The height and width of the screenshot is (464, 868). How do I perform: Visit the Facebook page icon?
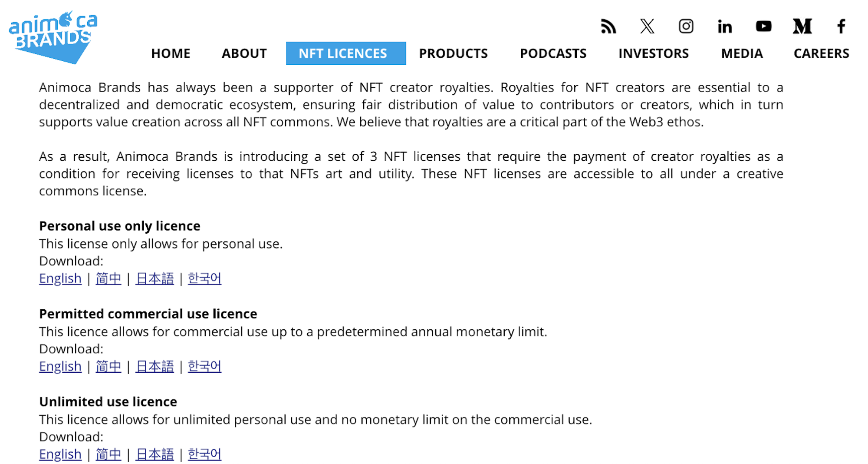[841, 27]
